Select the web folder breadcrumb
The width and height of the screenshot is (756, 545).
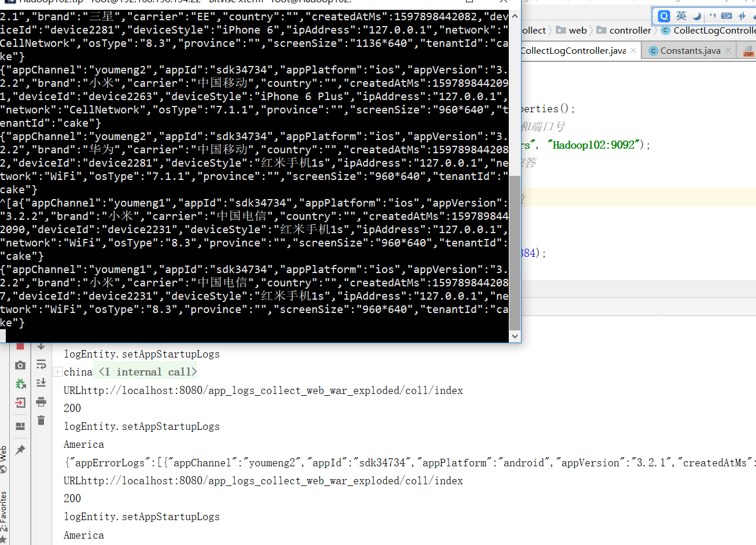tap(571, 30)
